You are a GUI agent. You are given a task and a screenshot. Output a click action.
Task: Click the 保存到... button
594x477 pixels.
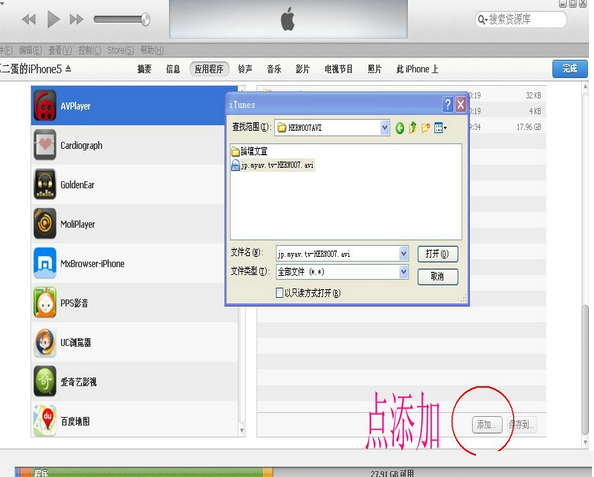coord(522,424)
